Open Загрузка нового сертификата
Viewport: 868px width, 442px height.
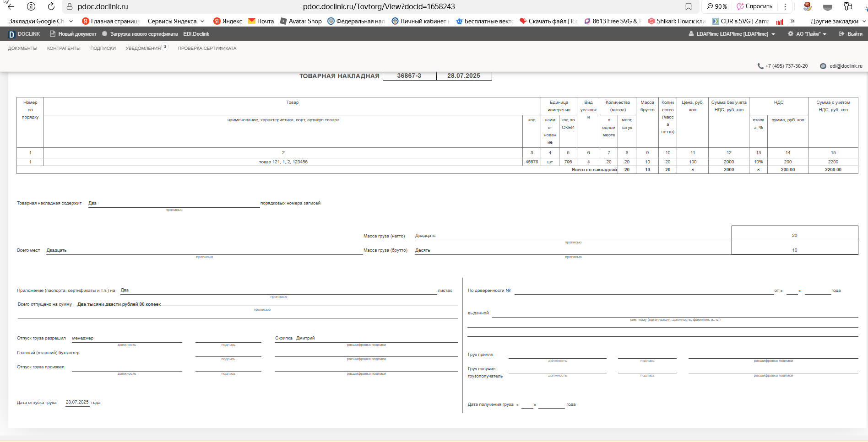(140, 34)
